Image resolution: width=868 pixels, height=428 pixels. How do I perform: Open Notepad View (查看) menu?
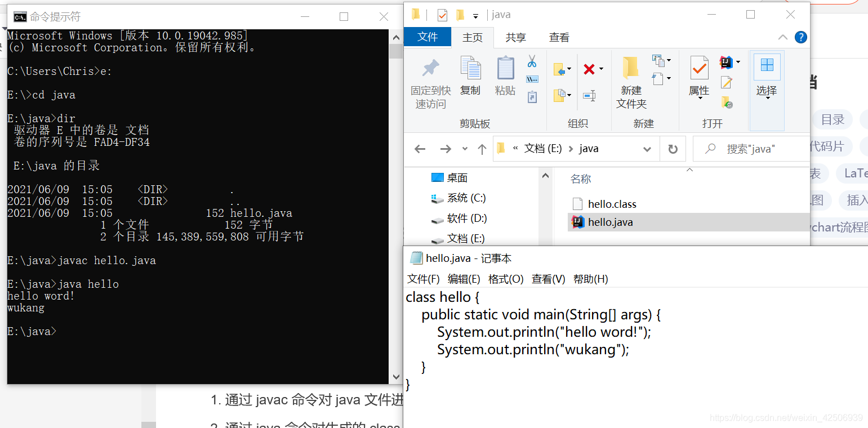click(548, 279)
